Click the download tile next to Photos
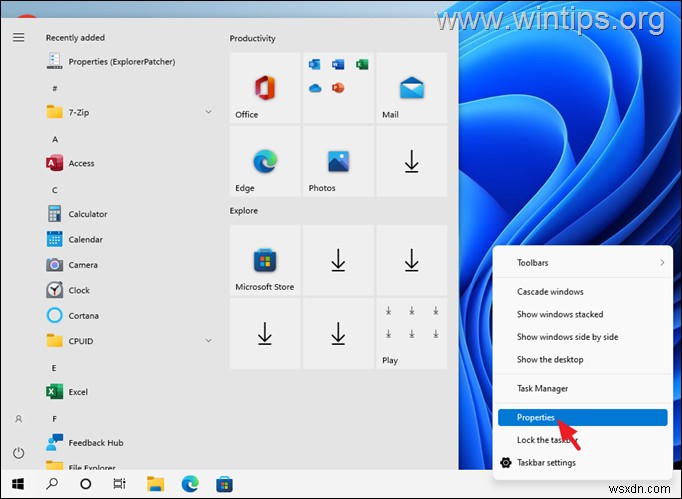 [x=411, y=161]
